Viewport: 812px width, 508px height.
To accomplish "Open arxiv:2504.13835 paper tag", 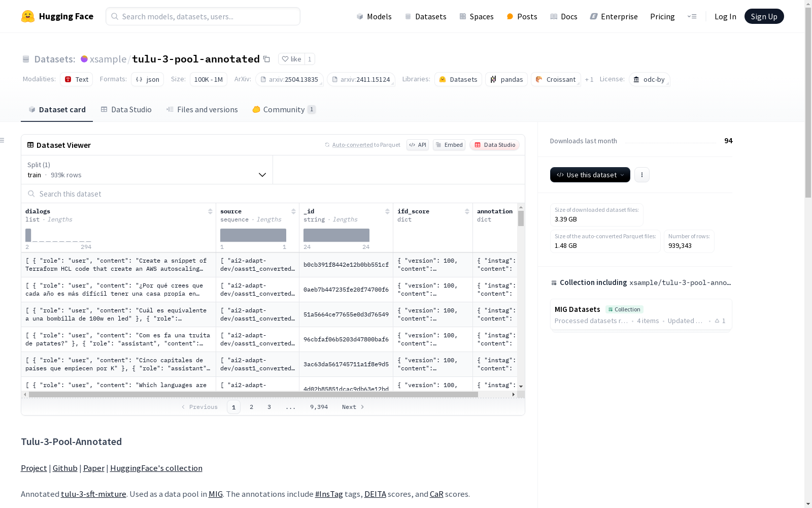I will point(290,79).
